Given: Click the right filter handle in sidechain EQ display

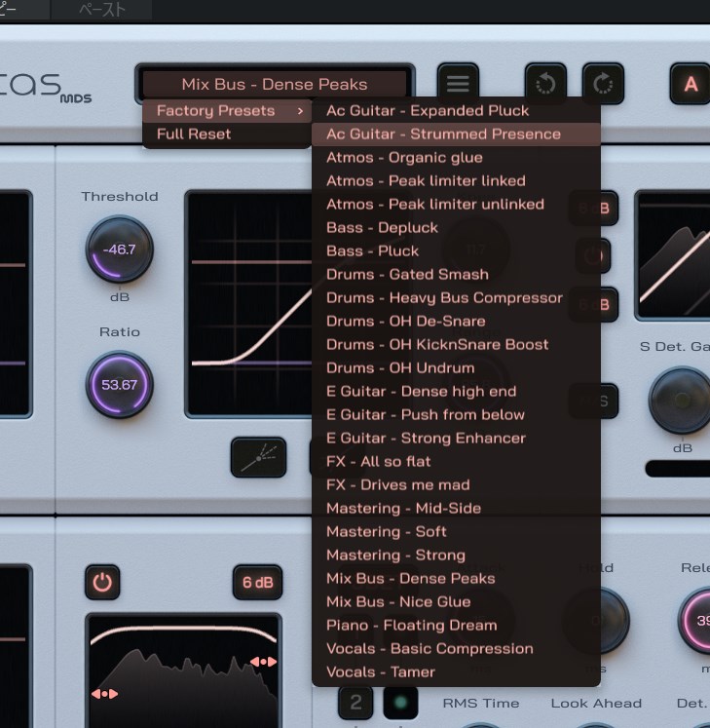Looking at the screenshot, I should tap(263, 662).
